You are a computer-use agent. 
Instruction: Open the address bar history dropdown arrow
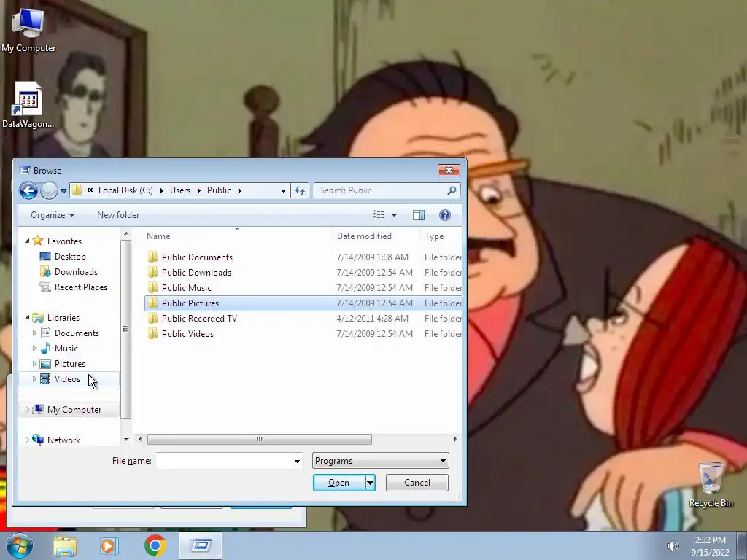point(283,190)
